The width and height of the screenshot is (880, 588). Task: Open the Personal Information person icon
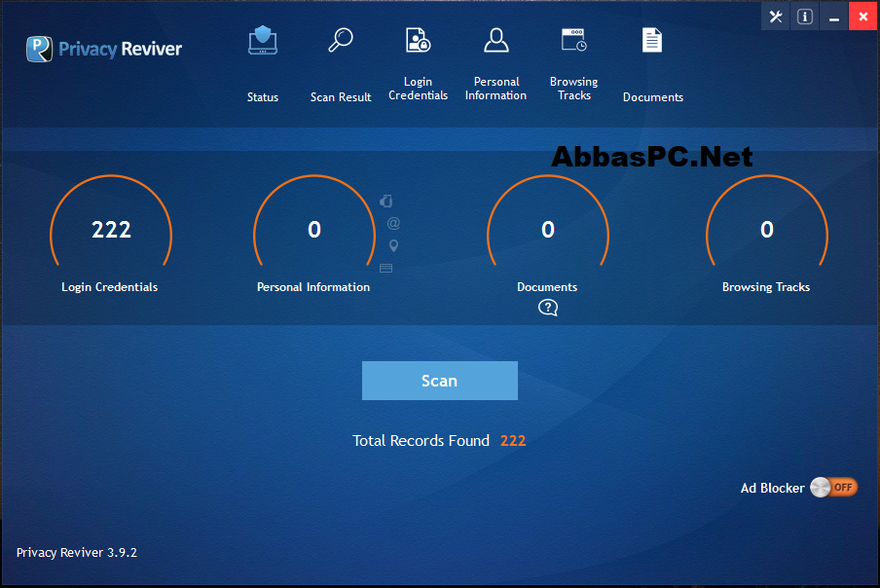coord(496,40)
